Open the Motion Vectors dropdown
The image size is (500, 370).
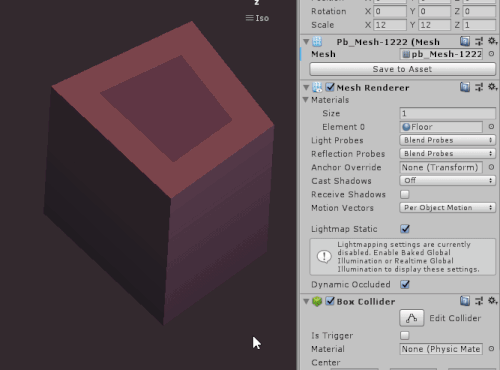point(447,208)
